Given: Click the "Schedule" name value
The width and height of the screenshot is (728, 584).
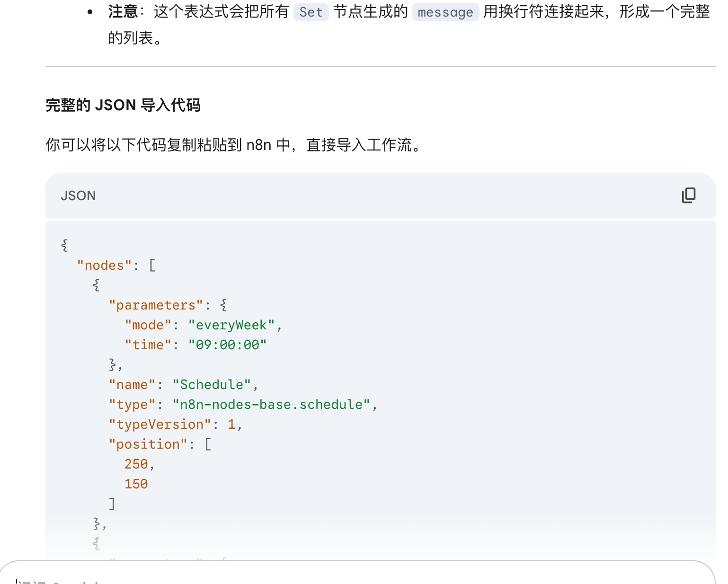Looking at the screenshot, I should point(212,385).
